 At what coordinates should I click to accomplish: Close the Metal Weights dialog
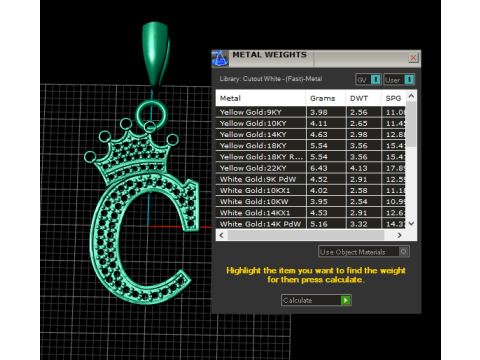[x=413, y=58]
